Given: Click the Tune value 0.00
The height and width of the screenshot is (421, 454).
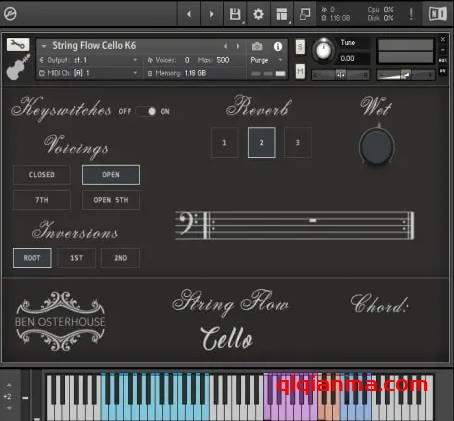Looking at the screenshot, I should pos(347,59).
